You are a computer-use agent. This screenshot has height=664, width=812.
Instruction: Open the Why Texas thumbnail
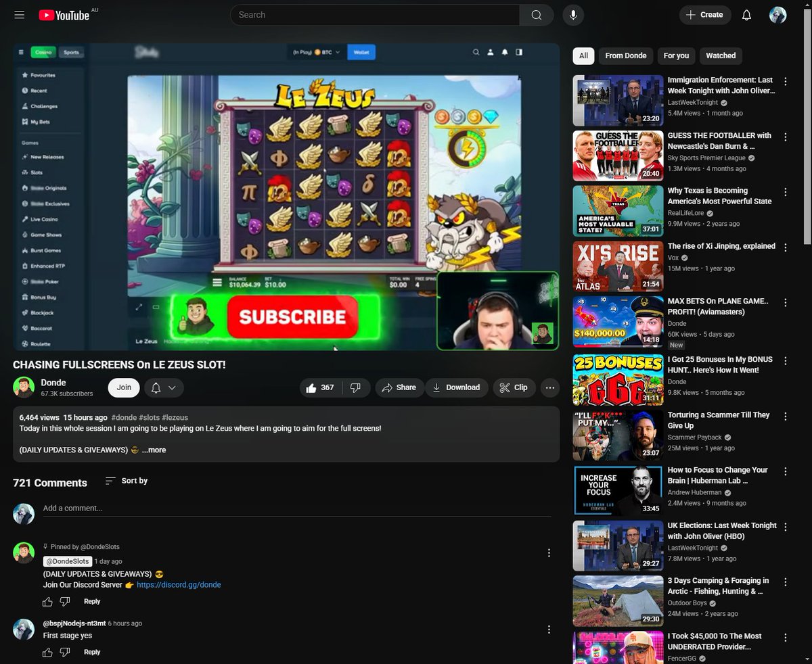(618, 211)
